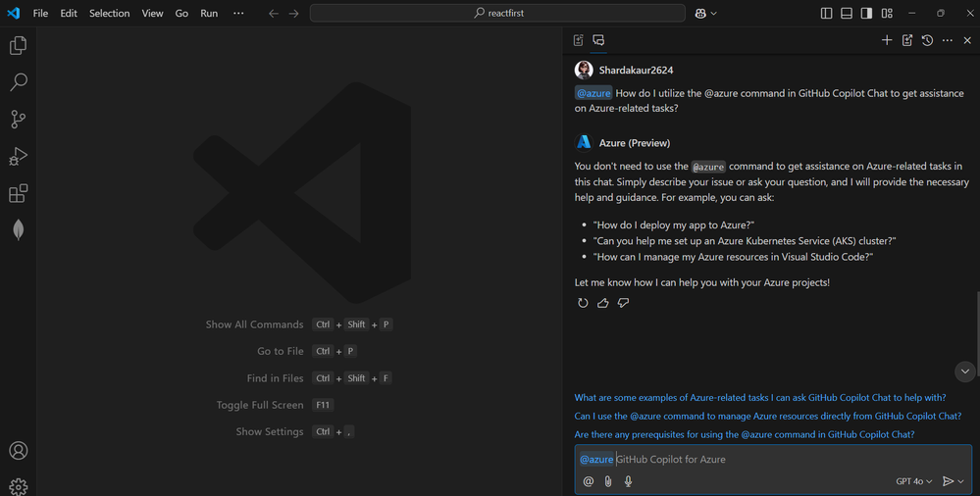Click the Copilot icon in title bar

click(x=700, y=13)
